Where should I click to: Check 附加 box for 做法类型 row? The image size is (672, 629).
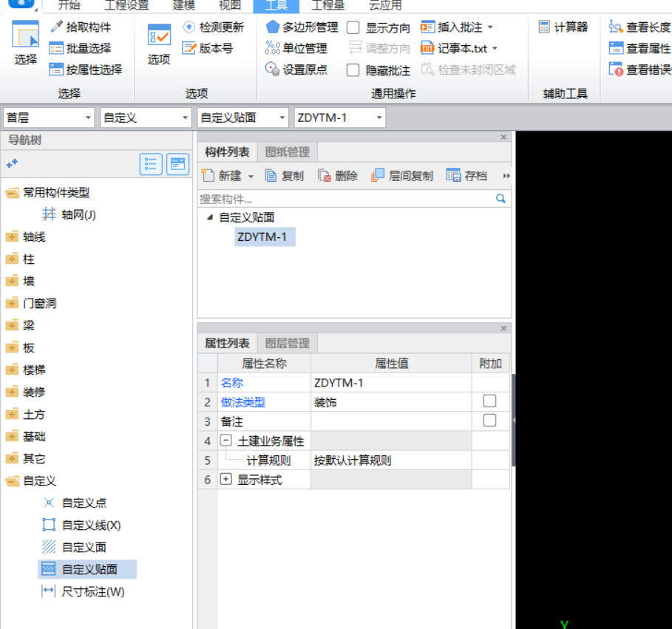489,401
